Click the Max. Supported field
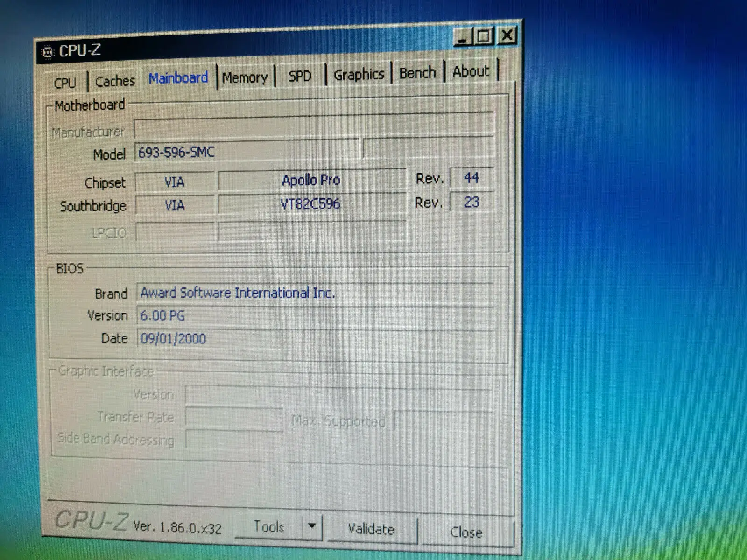This screenshot has width=747, height=560. pyautogui.click(x=443, y=421)
